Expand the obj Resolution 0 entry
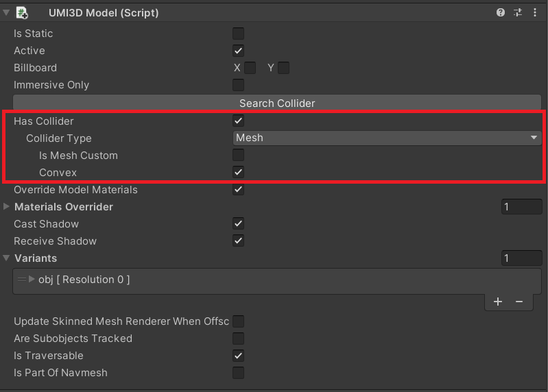Screen dimensions: 548x392 coord(32,279)
